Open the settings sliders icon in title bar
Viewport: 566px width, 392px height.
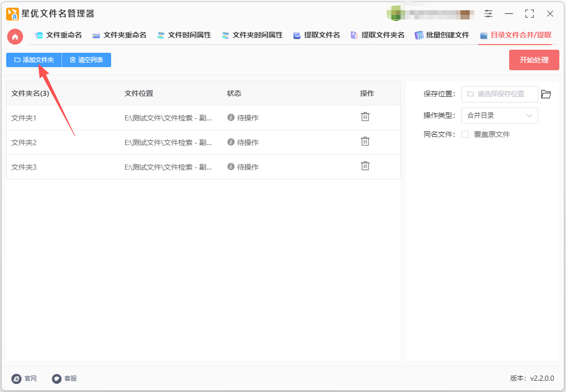coord(488,14)
